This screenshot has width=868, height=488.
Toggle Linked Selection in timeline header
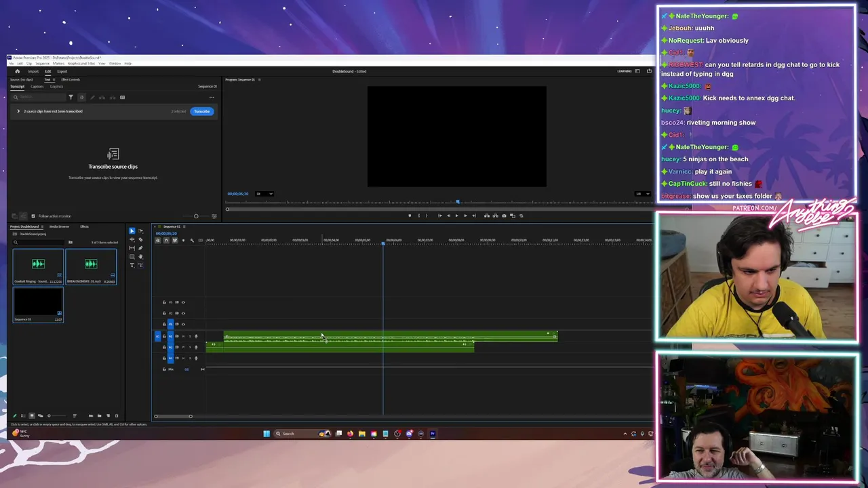pos(175,241)
